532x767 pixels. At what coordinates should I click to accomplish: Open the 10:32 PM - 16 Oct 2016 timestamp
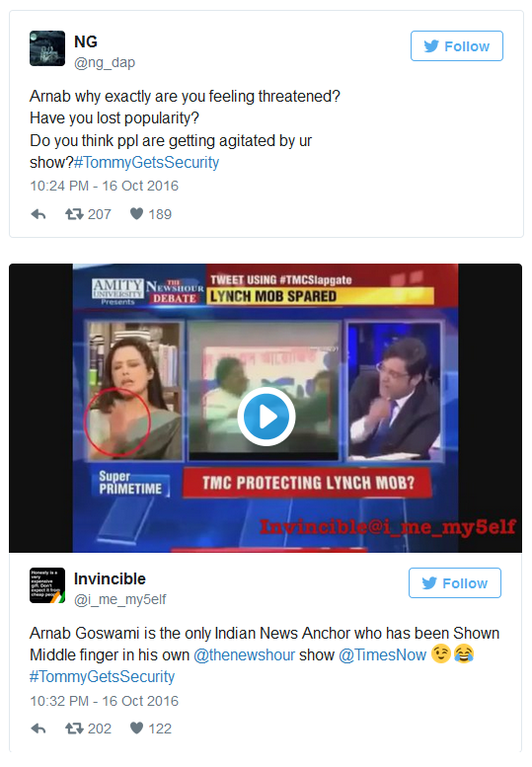105,701
